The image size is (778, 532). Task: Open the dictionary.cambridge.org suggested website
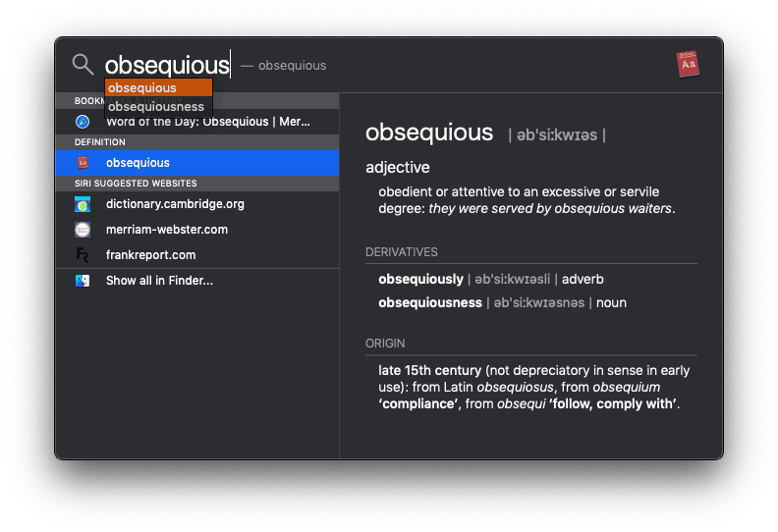point(175,204)
